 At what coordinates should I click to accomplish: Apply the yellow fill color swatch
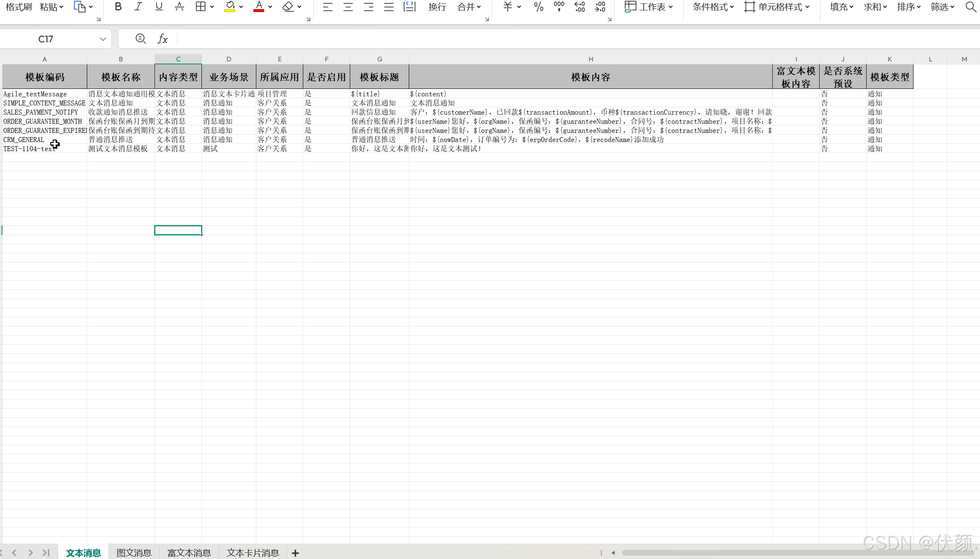(x=230, y=7)
